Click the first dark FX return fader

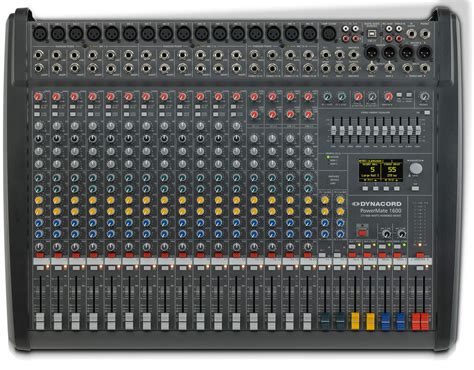pos(325,321)
